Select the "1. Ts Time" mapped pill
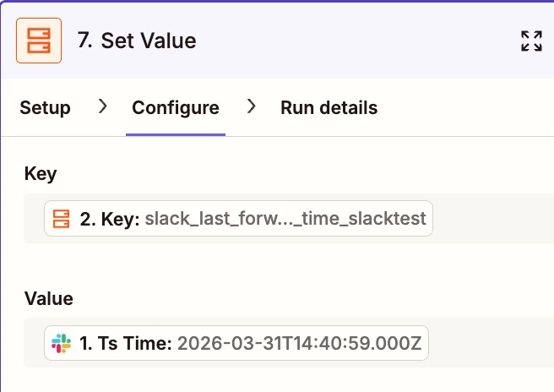This screenshot has height=392, width=554. [236, 343]
